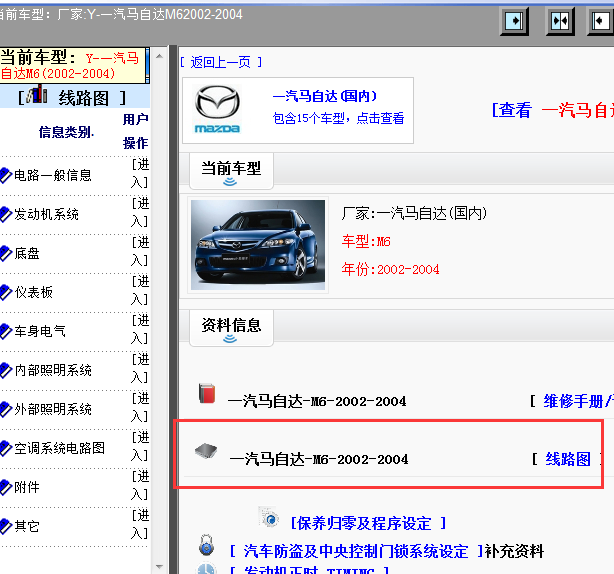Click the pencil icon beside 电路一般信息
Image resolution: width=614 pixels, height=574 pixels.
(6, 175)
